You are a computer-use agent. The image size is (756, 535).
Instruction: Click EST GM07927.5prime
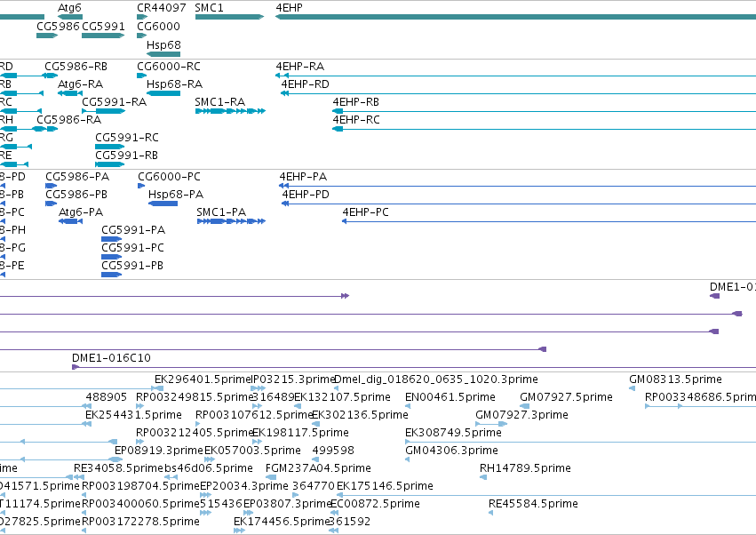(x=566, y=397)
